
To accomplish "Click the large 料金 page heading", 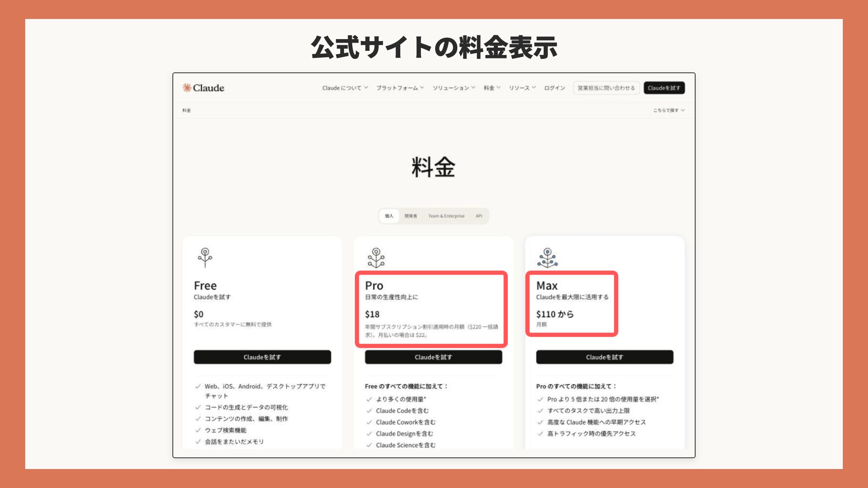I will click(434, 167).
